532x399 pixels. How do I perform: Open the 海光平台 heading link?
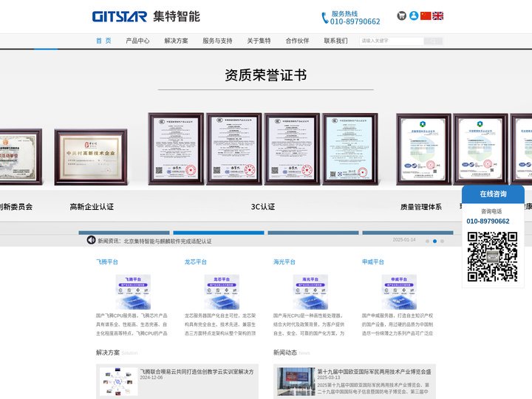click(284, 262)
